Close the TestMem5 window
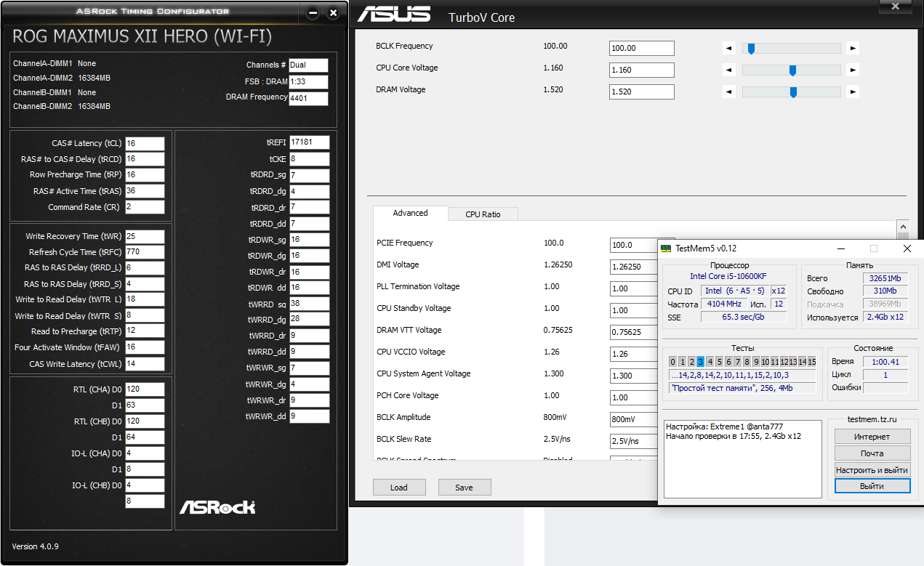 [907, 248]
